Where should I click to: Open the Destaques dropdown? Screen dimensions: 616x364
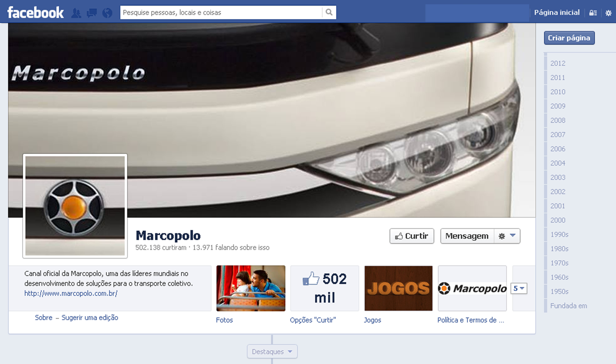272,351
